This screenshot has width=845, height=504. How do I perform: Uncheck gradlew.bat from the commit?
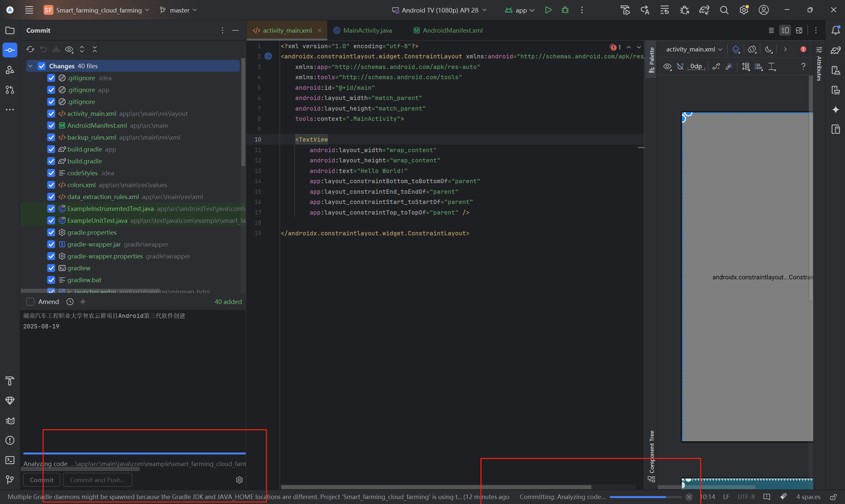(x=51, y=280)
